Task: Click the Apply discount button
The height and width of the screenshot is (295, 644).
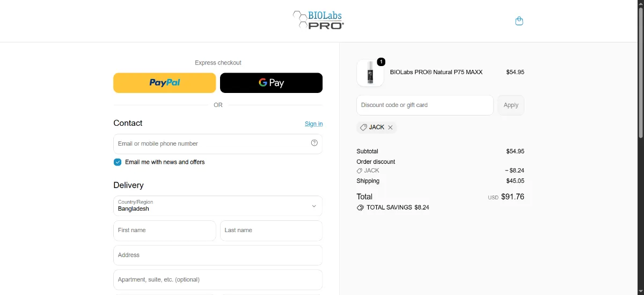Action: [x=511, y=105]
